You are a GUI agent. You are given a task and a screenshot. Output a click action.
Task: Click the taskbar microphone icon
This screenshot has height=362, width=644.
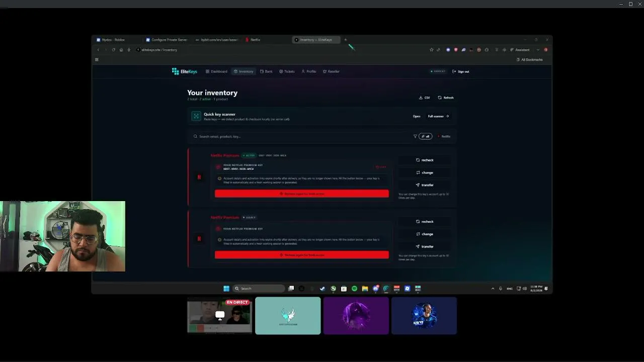(500, 289)
